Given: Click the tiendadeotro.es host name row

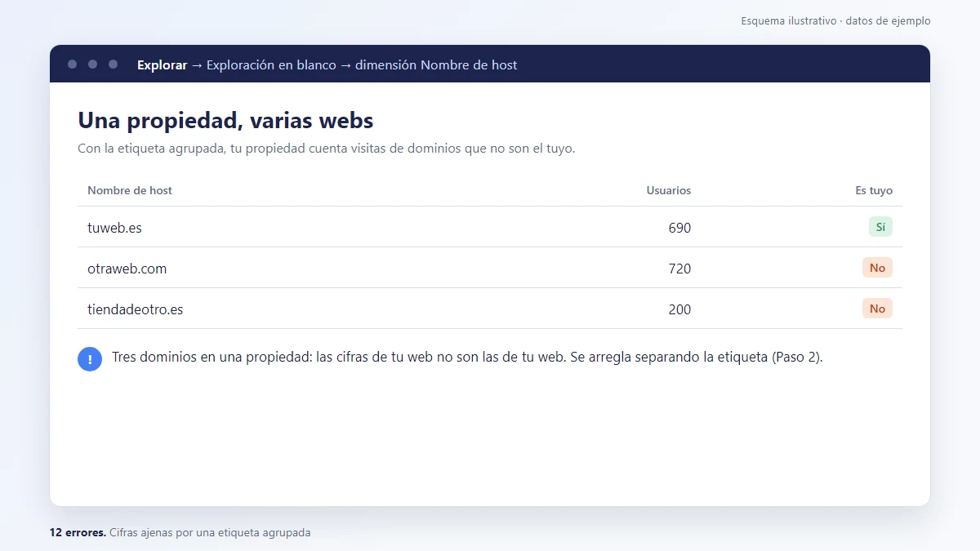Looking at the screenshot, I should (490, 309).
